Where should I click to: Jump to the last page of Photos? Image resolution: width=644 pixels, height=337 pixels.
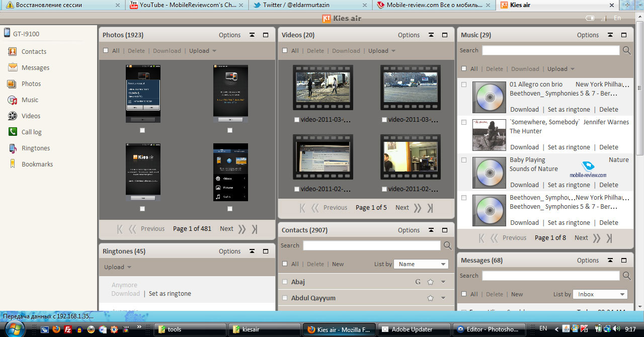[255, 229]
